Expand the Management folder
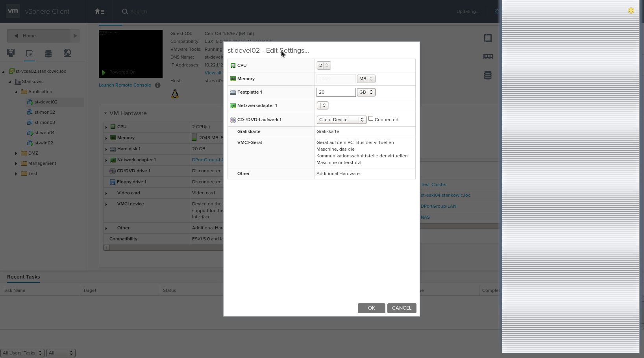The image size is (644, 358). [16, 163]
